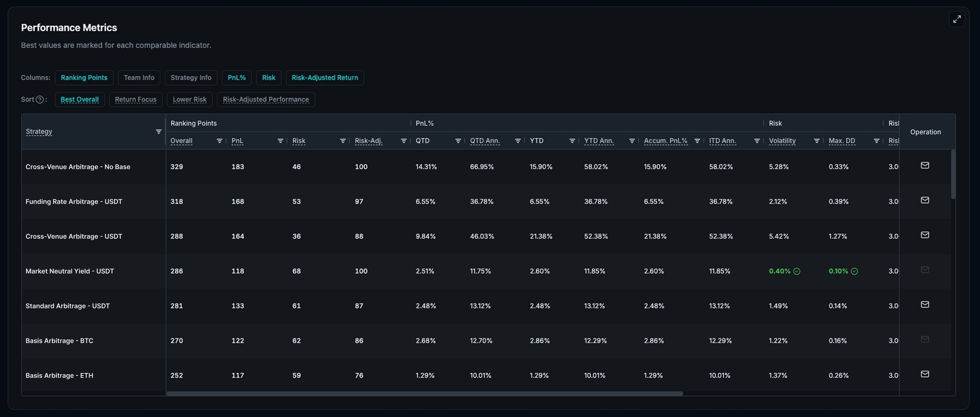Toggle the Team Info column group
The width and height of the screenshot is (980, 417).
(139, 78)
